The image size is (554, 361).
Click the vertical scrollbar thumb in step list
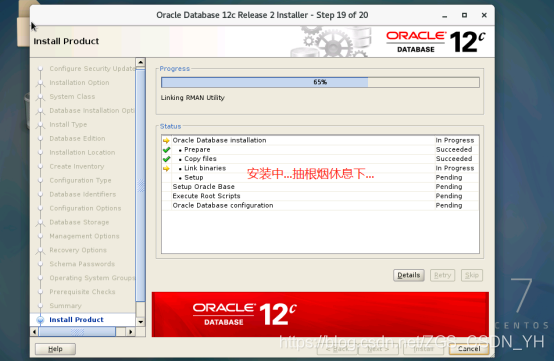coord(141,185)
